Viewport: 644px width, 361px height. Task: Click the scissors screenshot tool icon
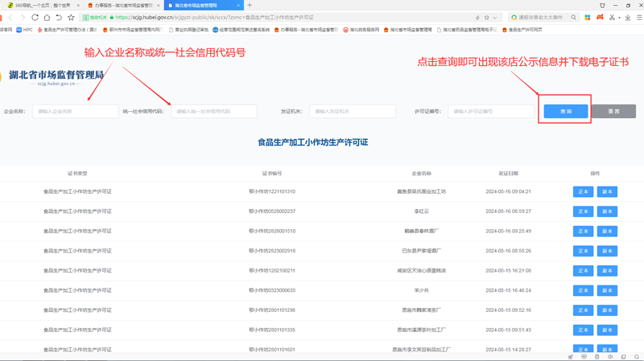(612, 17)
